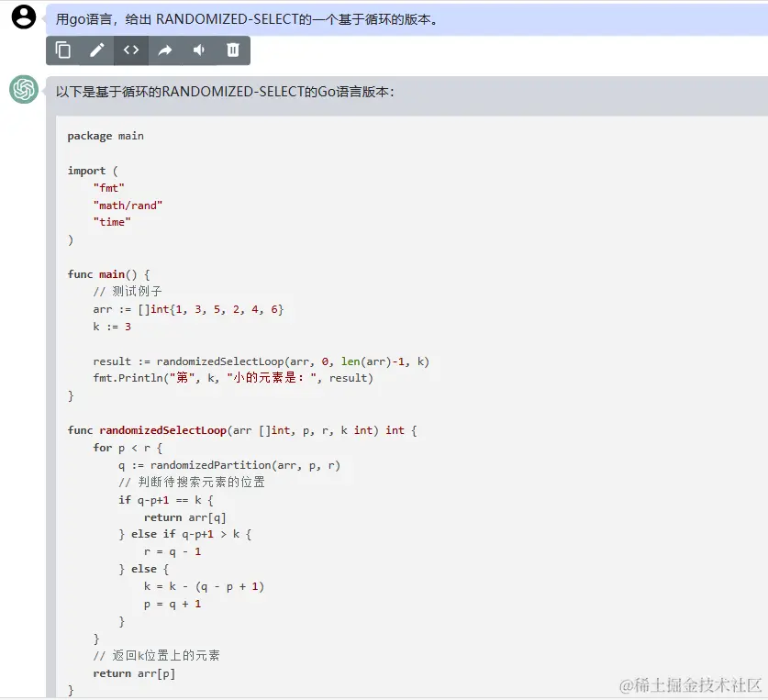Click the 'p = q + 1' line

pos(173,605)
